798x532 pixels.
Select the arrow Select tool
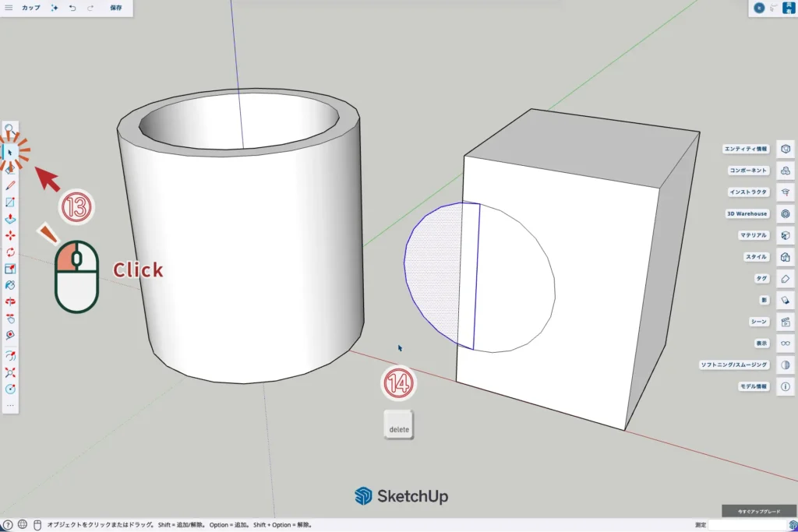[x=10, y=152]
